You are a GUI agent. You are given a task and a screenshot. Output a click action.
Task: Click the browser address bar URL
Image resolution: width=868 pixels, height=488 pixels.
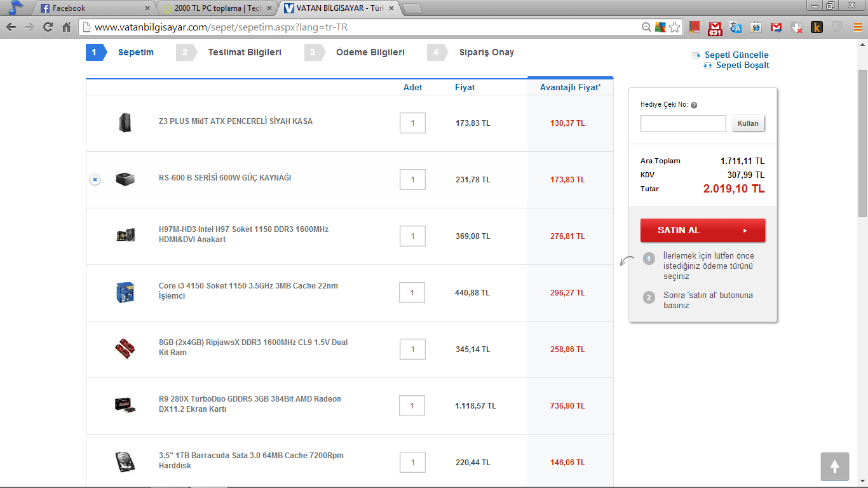click(x=221, y=27)
